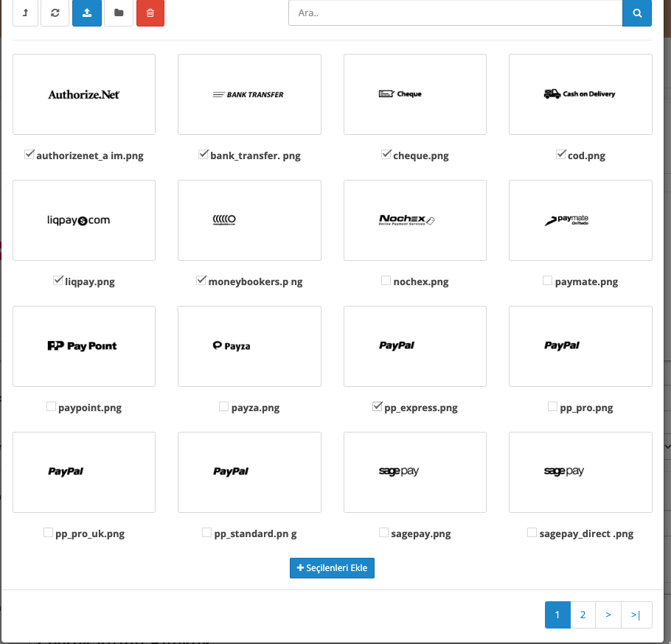Check the payza.png checkbox
Screen dimensions: 671x644
click(224, 406)
